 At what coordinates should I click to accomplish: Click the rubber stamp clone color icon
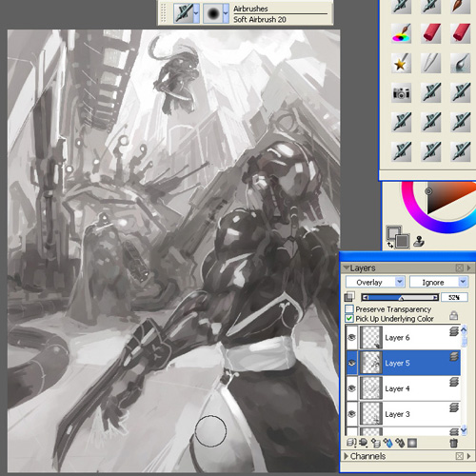pos(419,242)
